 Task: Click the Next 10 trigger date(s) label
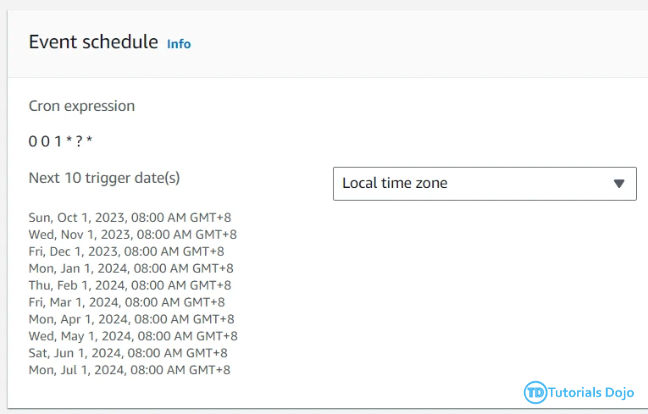tap(104, 178)
